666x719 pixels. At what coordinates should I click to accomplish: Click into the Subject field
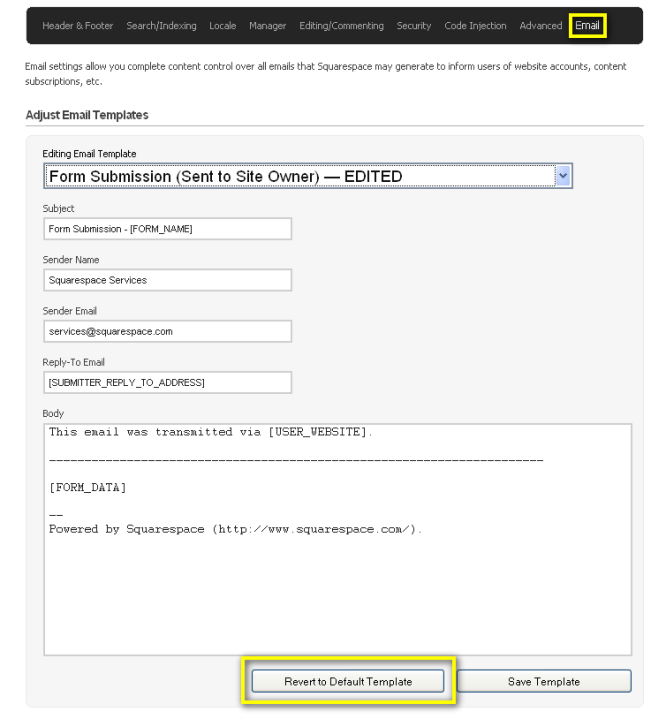(x=167, y=229)
